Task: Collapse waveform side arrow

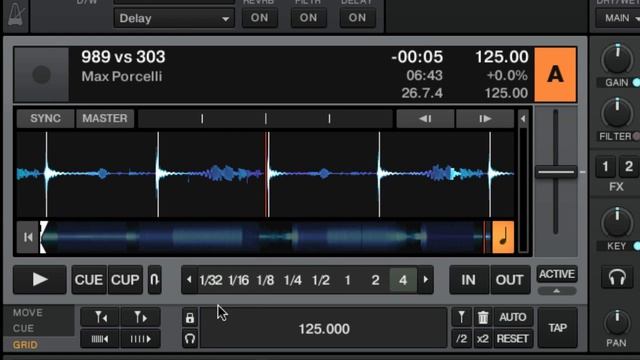Action: click(x=523, y=119)
